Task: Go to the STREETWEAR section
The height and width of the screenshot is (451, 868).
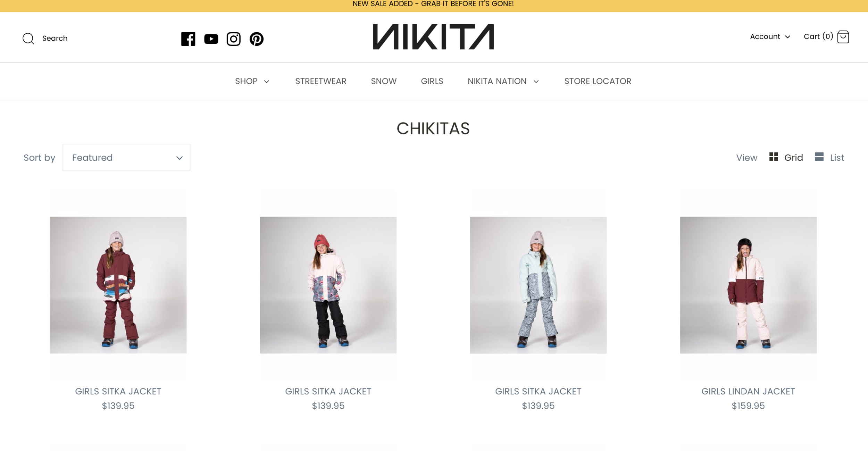Action: coord(321,81)
